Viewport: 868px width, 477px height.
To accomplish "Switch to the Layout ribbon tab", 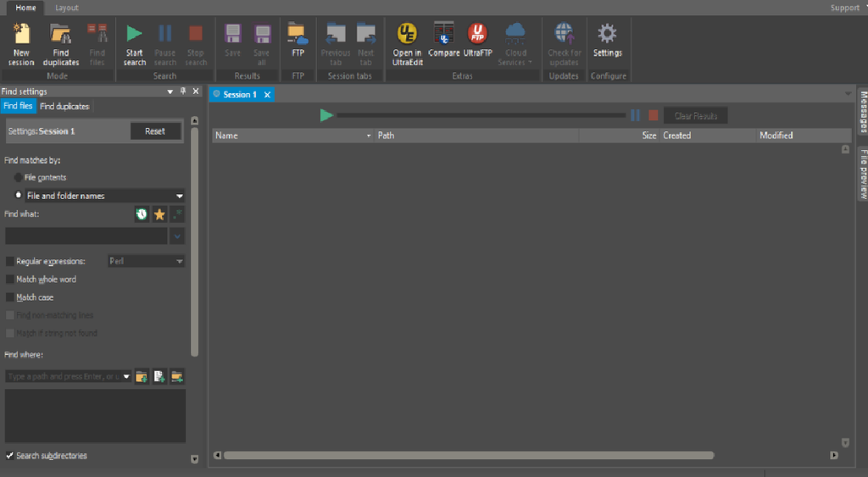I will point(66,8).
